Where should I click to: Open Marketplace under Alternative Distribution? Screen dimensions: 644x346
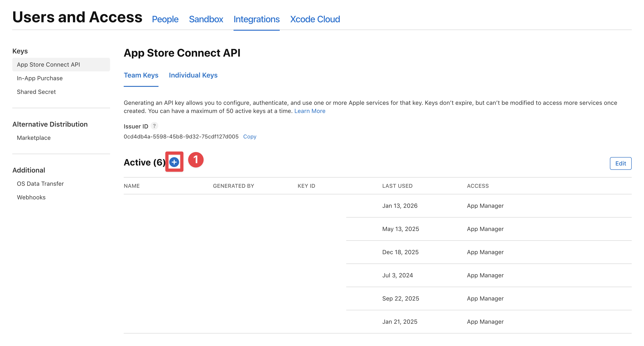[x=33, y=138]
